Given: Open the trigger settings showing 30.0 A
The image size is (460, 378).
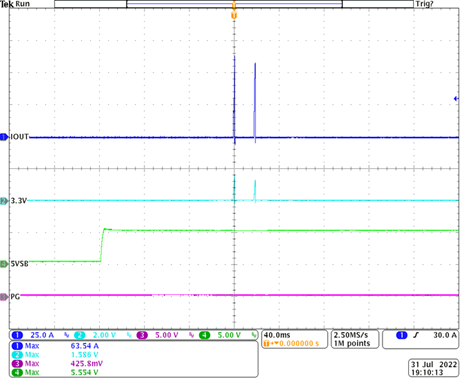Looking at the screenshot, I should point(420,339).
